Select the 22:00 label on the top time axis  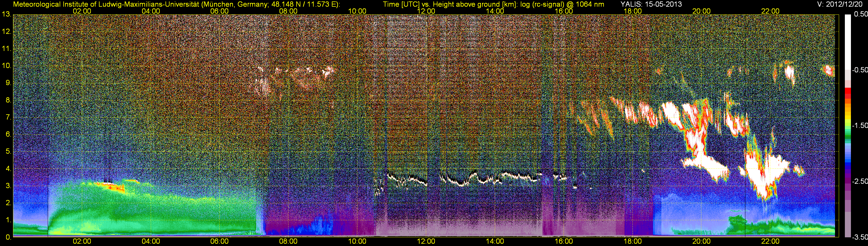pos(770,11)
